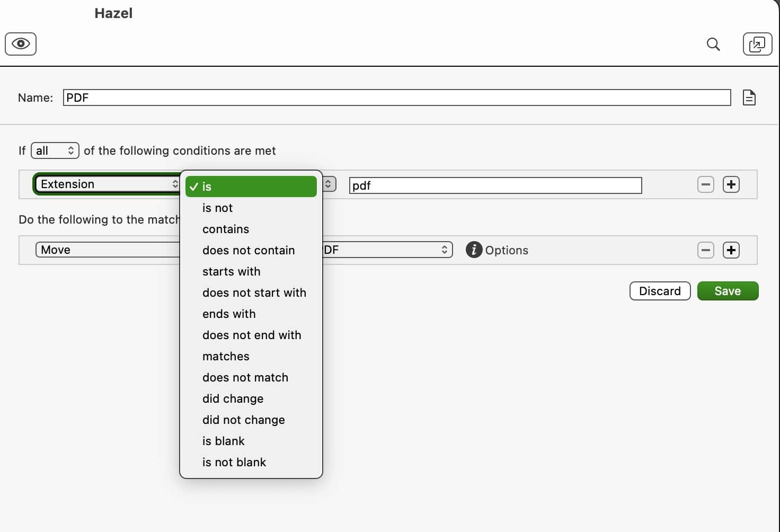
Task: Click the magnifying glass search icon
Action: tap(713, 44)
